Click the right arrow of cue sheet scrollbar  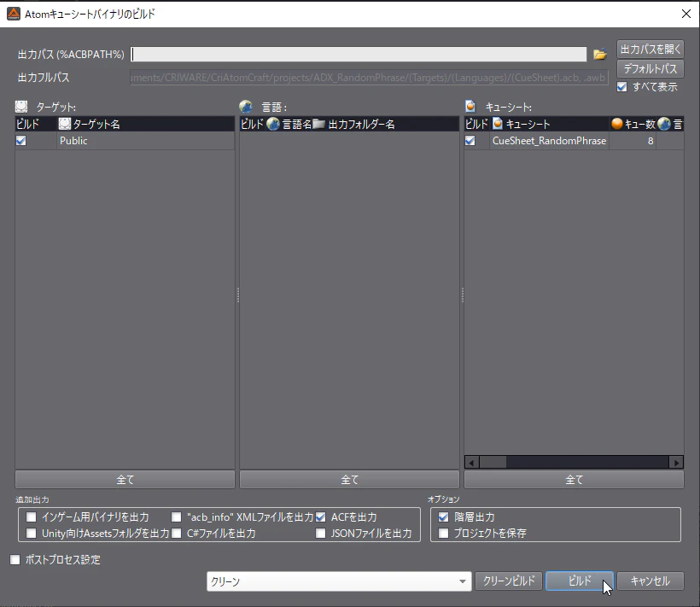[676, 462]
